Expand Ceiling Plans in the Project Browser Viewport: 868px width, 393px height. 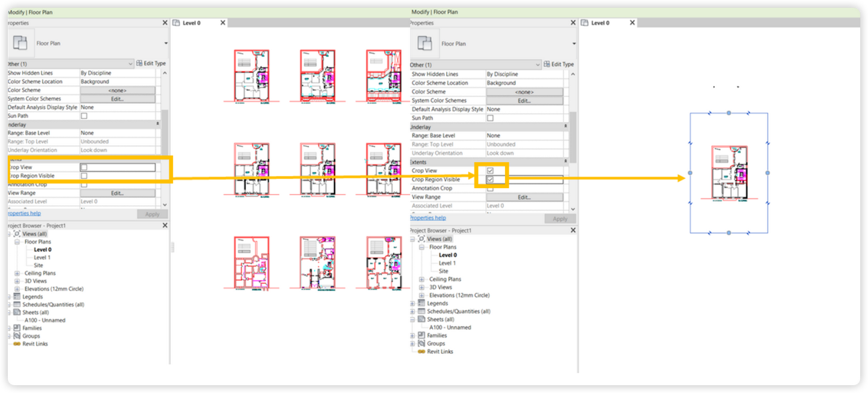tap(17, 273)
